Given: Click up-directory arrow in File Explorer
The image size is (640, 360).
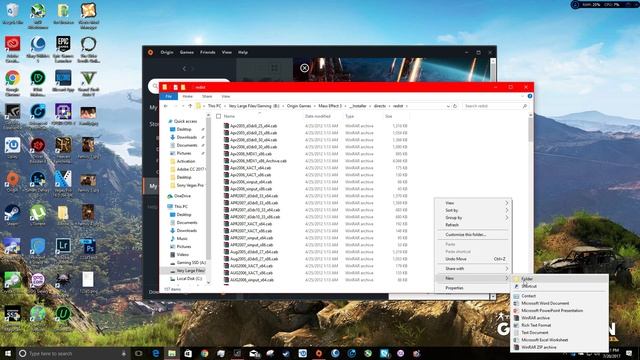Looking at the screenshot, I should click(190, 106).
